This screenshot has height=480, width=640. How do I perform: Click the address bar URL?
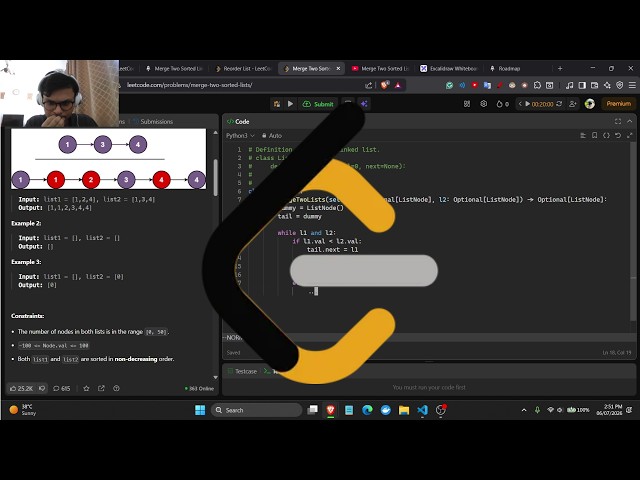pos(189,85)
